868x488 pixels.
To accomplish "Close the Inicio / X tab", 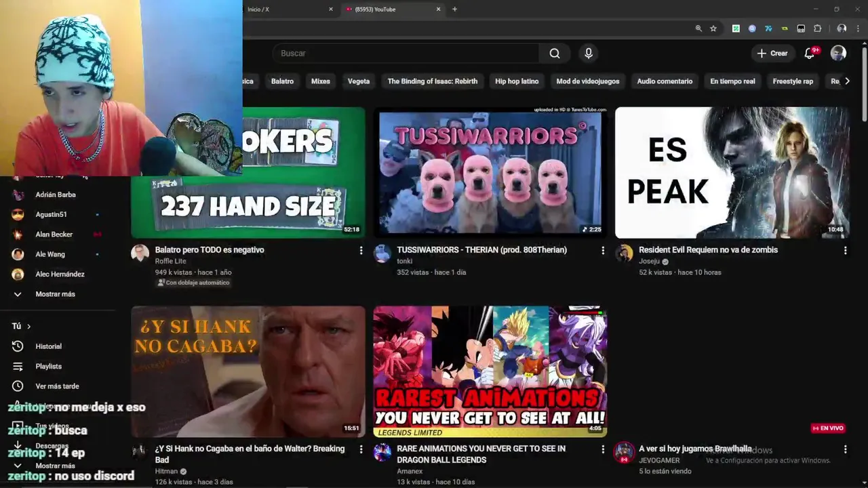I will [331, 9].
